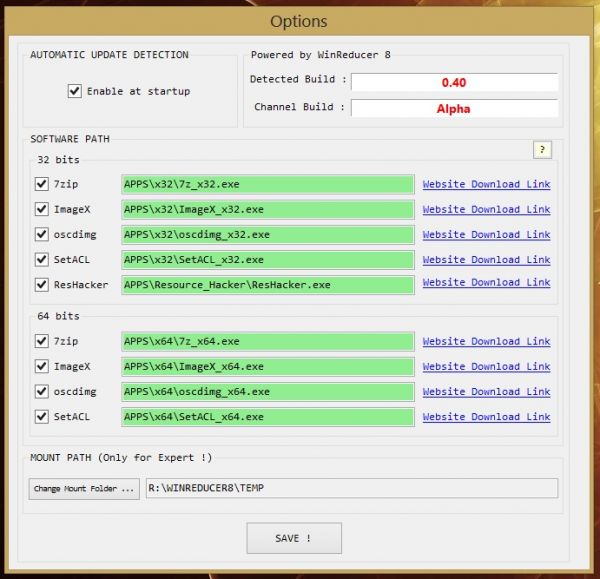Toggle the 64 bits 7zip checkbox

(41, 341)
